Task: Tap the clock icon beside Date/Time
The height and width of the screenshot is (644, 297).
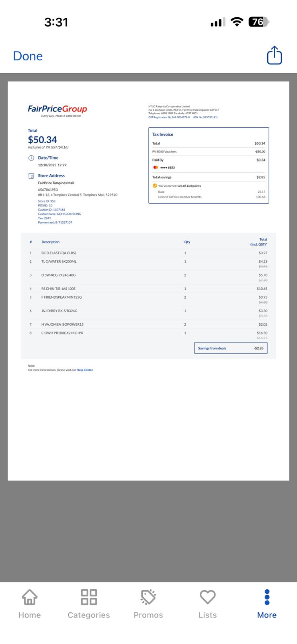Action: 31,158
